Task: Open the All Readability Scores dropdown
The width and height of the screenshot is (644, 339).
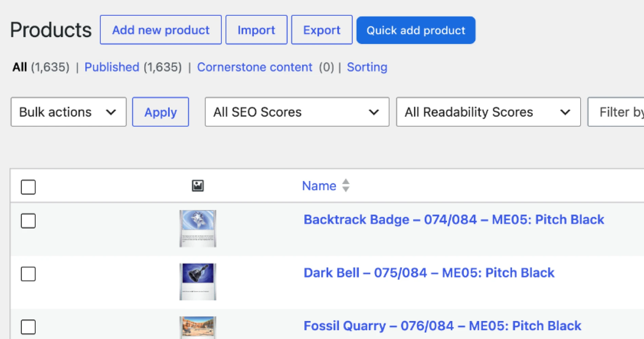Action: 488,112
